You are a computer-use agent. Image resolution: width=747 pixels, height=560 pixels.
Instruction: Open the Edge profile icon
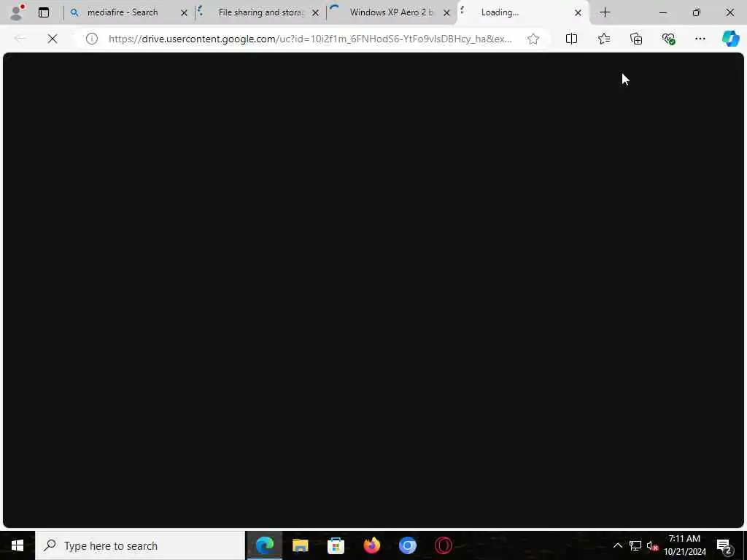tap(17, 12)
